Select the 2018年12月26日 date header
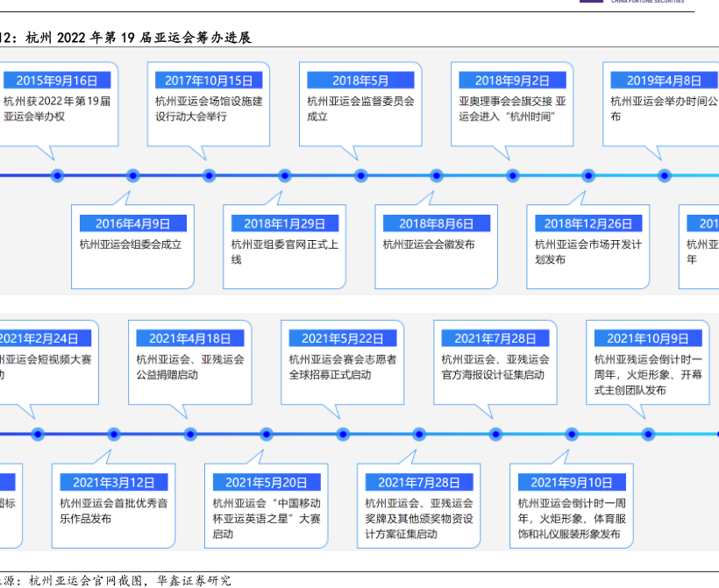Viewport: 719px width, 588px height. [x=588, y=224]
